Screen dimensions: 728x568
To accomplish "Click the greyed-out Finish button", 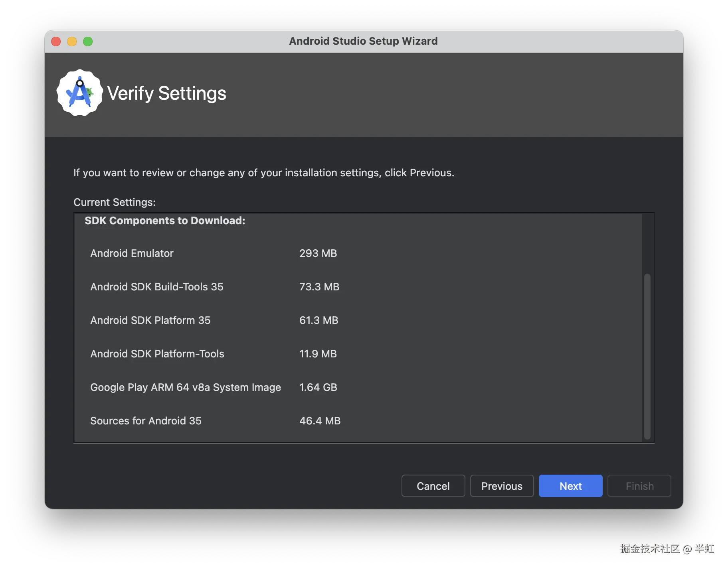I will [x=639, y=486].
